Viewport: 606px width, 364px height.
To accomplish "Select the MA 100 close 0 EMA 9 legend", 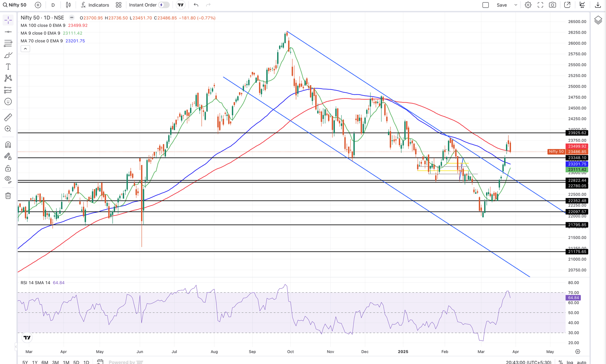I will tap(43, 25).
